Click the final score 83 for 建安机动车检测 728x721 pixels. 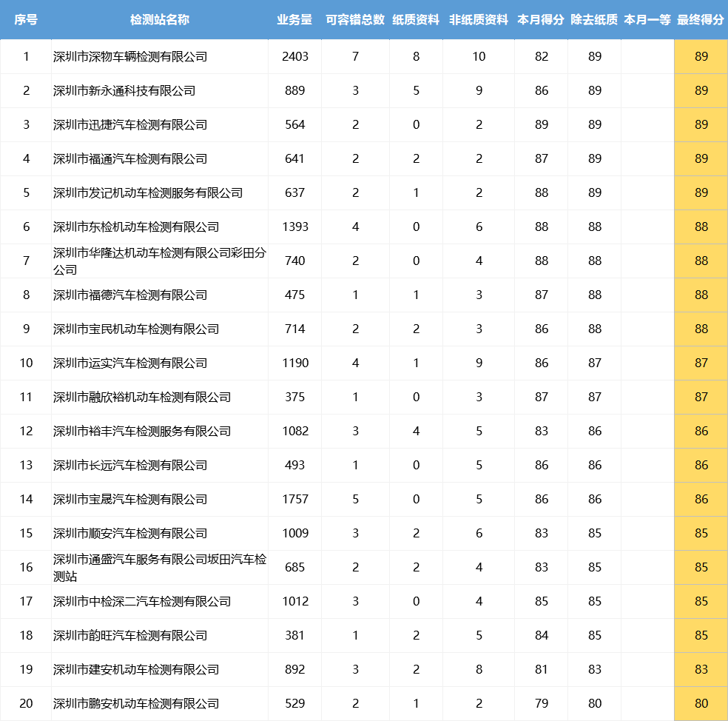700,668
